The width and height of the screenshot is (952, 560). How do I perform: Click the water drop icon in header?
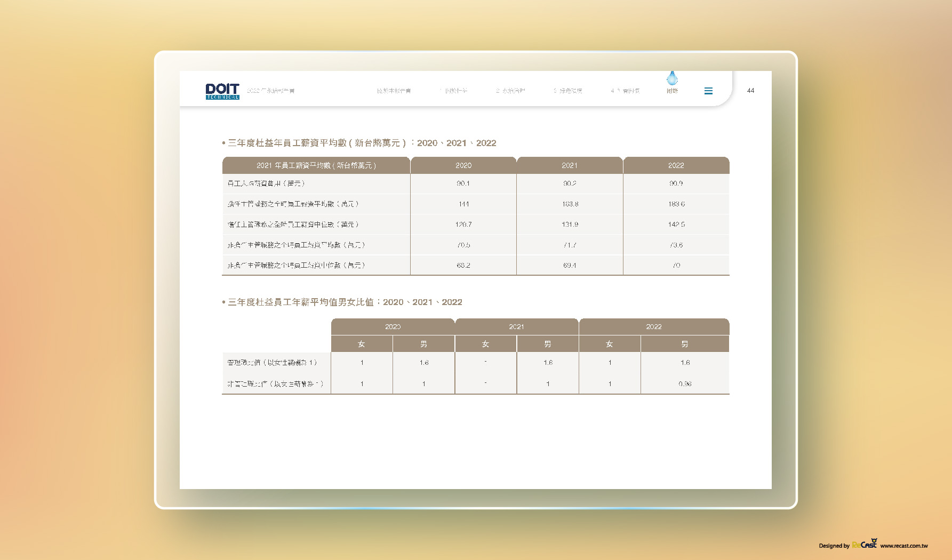click(672, 78)
